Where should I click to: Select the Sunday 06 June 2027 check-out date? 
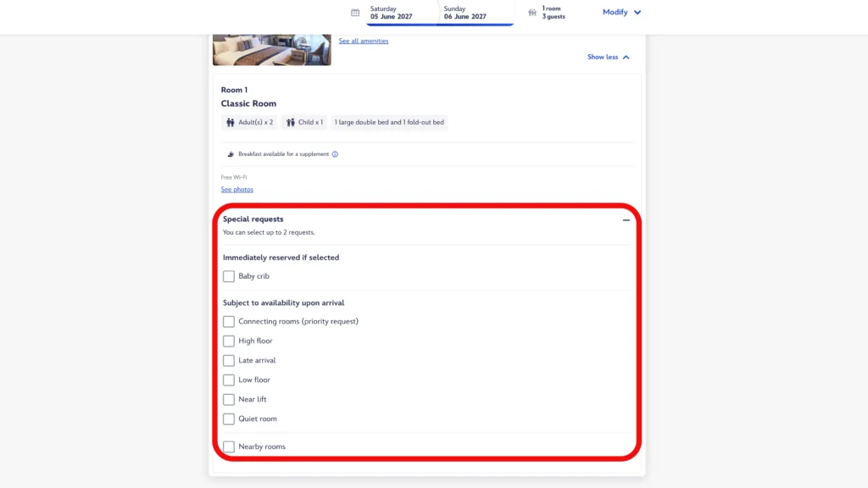click(x=465, y=13)
